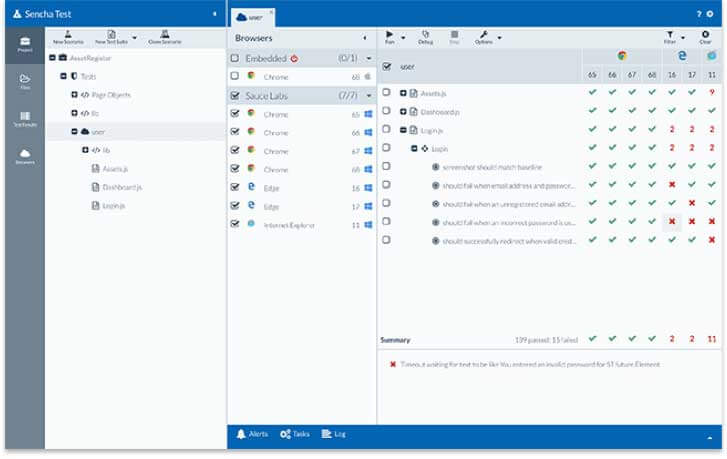Click the Edge icon in results grid header
The image size is (727, 459).
(682, 56)
